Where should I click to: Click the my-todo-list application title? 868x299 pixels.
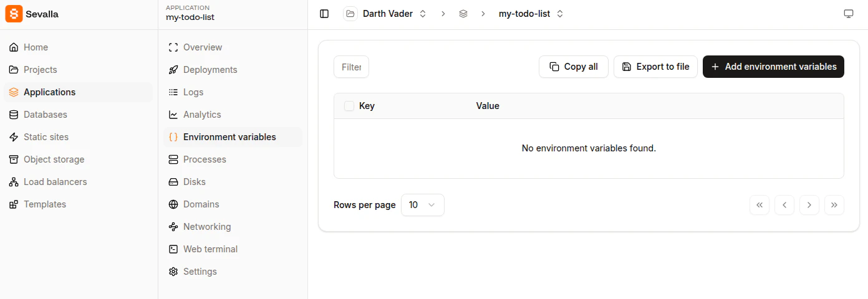pos(190,17)
